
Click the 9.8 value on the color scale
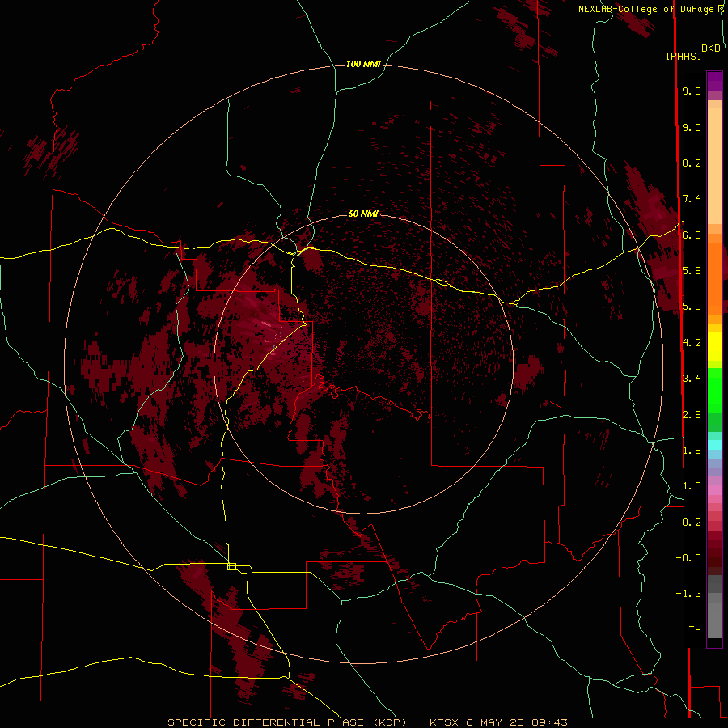(692, 91)
